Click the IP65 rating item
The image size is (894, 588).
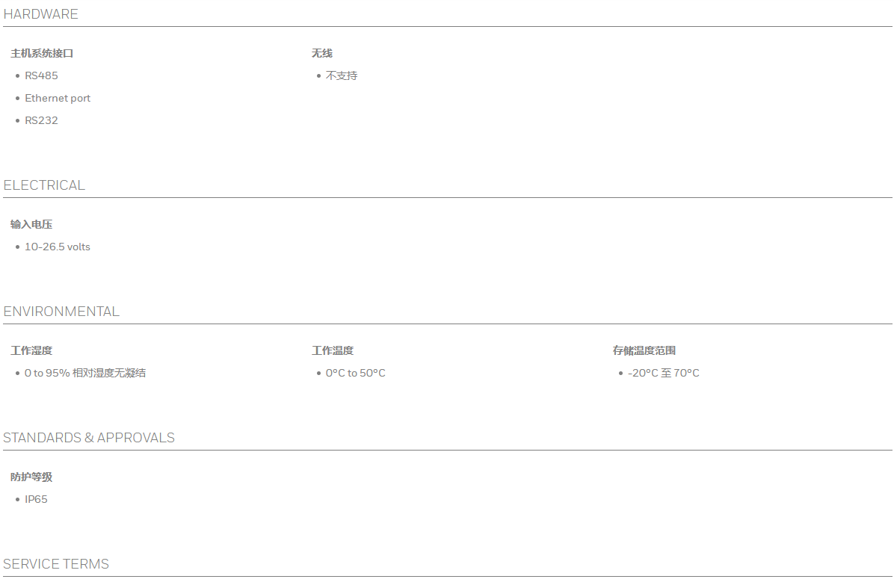[36, 500]
